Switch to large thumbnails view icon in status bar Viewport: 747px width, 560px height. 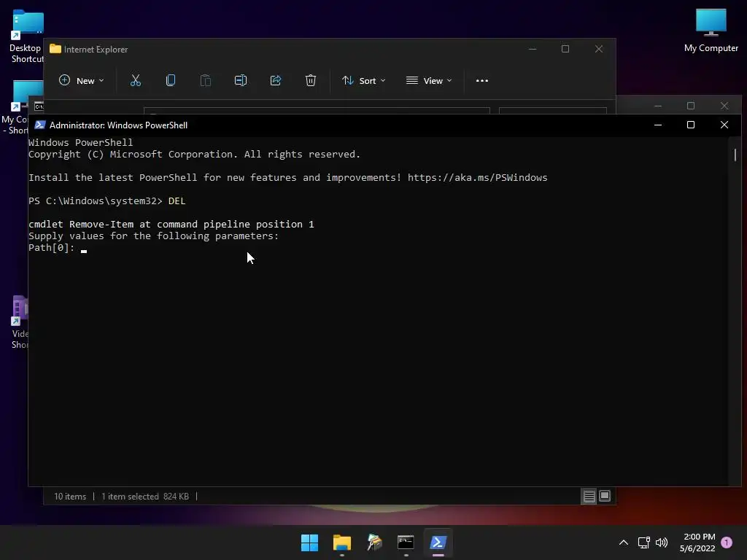[x=605, y=496]
